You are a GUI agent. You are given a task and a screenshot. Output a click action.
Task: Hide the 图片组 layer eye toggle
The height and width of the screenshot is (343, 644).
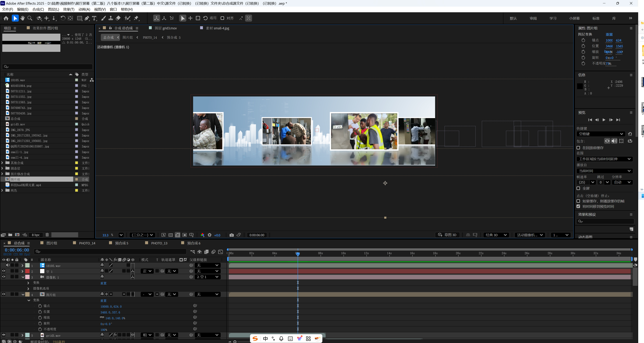click(3, 294)
